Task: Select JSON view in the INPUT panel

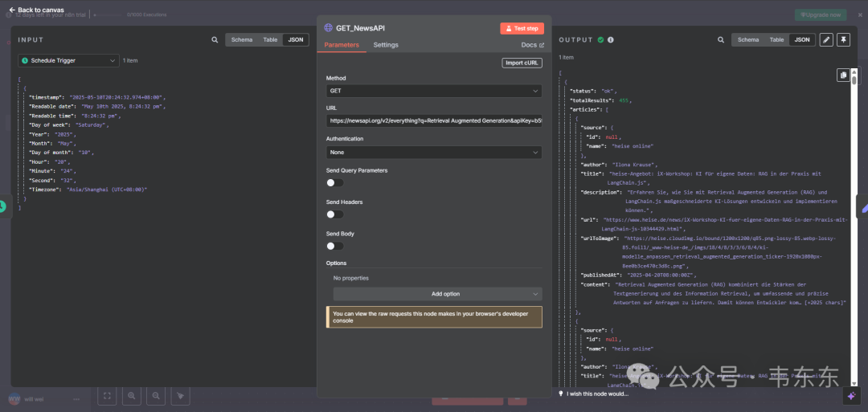Action: (296, 40)
